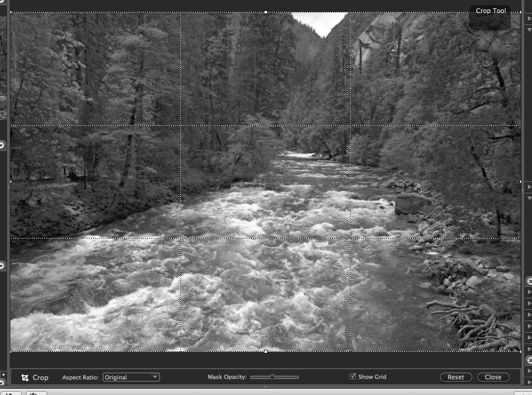This screenshot has height=395, width=532.
Task: Expand the bottommost triangle in right panel
Action: (x=529, y=382)
